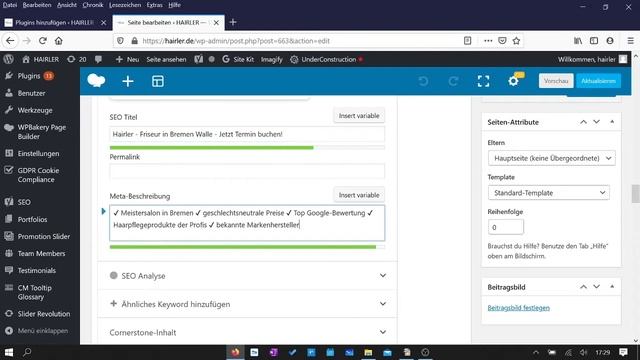Redo the editor change
The image size is (640, 360).
[x=453, y=81]
